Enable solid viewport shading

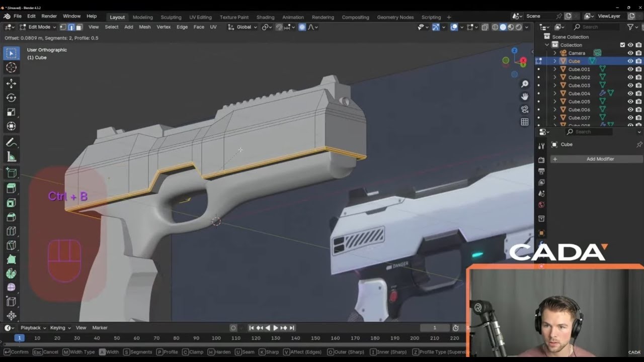[503, 27]
